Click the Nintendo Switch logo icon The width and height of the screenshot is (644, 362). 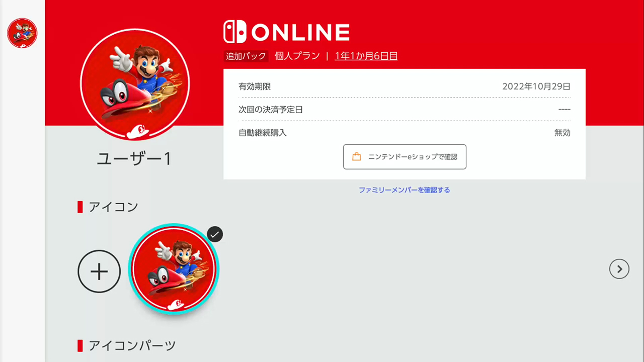tap(235, 32)
